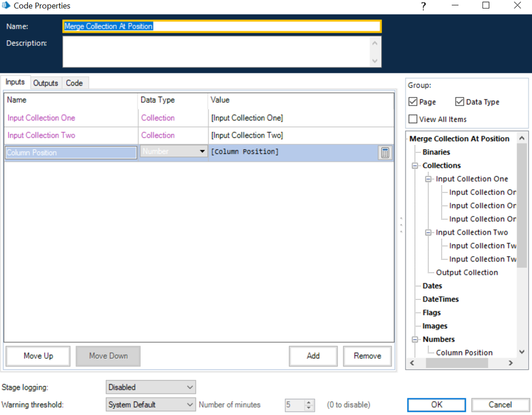Open the Stage logging dropdown
Screen dimensions: 532x415
tap(151, 387)
